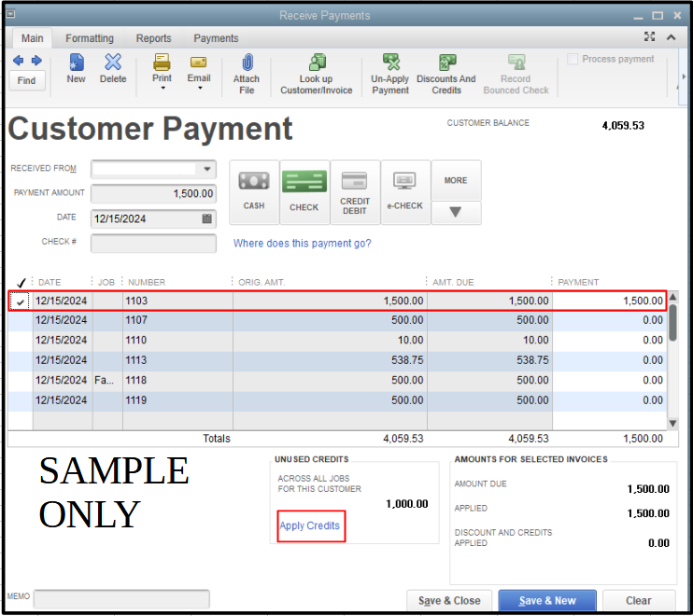Image resolution: width=693 pixels, height=616 pixels.
Task: Expand the MORE payment methods arrow
Action: (x=456, y=212)
